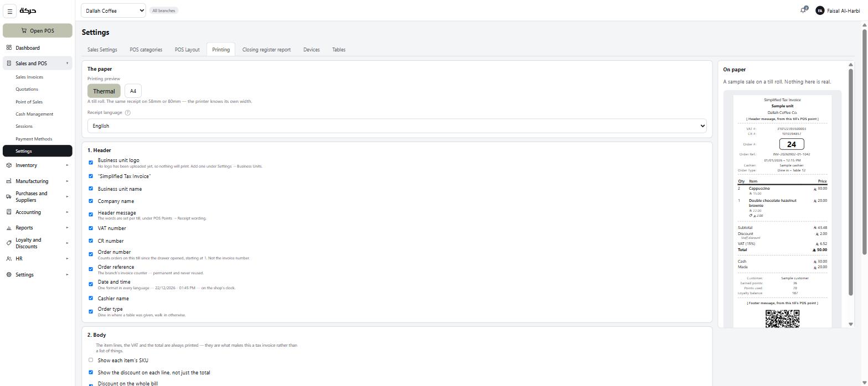868x386 pixels.
Task: Click the Purchases and Suppliers truck icon
Action: click(9, 196)
